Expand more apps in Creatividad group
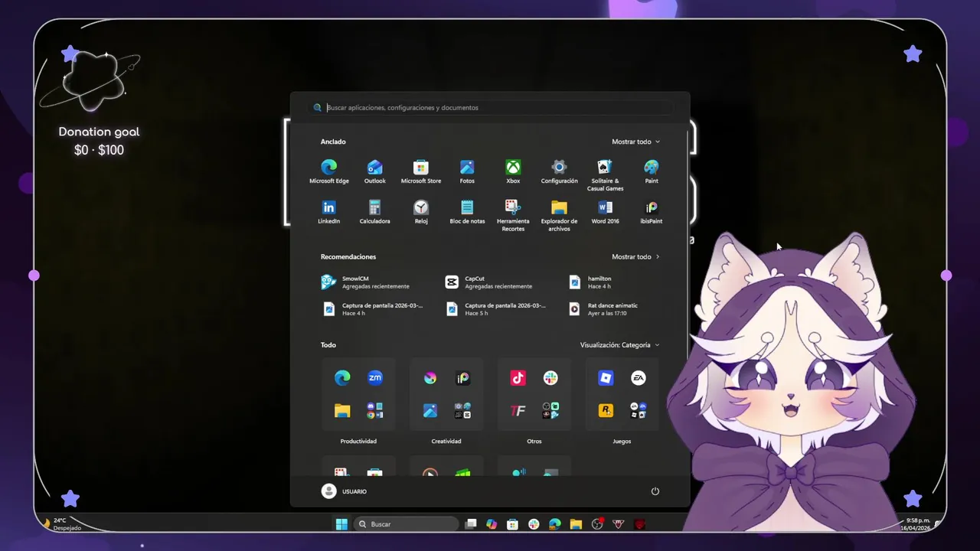This screenshot has height=551, width=980. pos(463,411)
